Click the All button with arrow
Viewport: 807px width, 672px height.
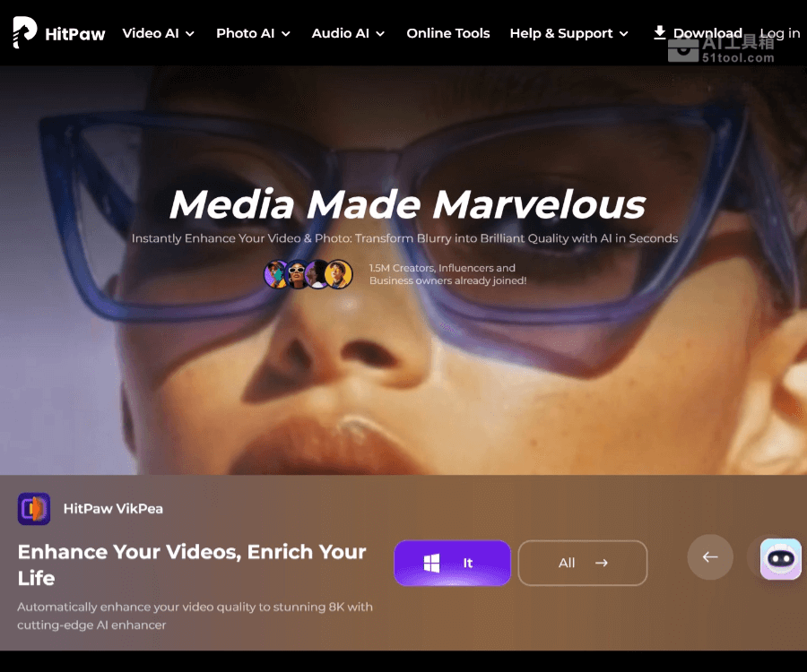[x=583, y=563]
